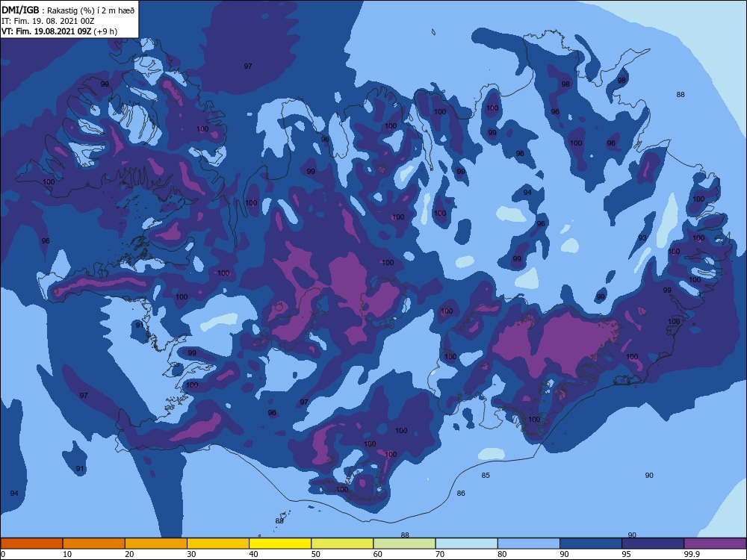
Task: Select the bright yellow 40–50 legend swatch
Action: click(280, 544)
